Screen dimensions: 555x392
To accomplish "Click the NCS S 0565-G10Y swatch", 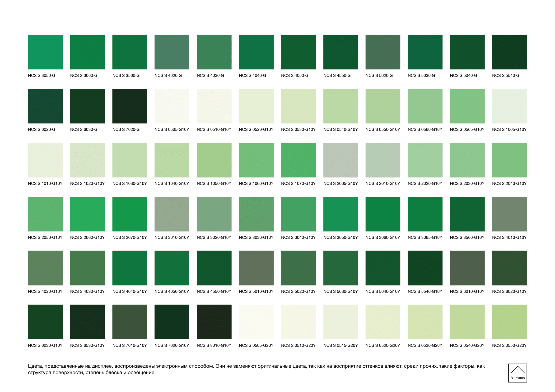I will tap(467, 106).
